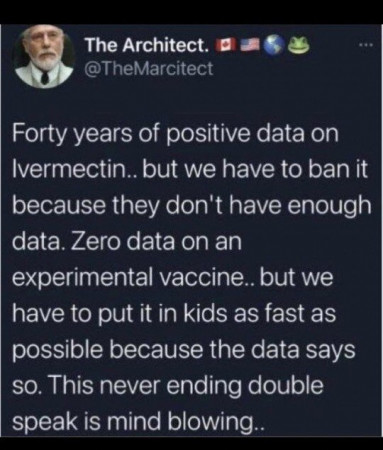Screen dimensions: 383x450
Task: Open The Architect's profile avatar
Action: point(43,57)
